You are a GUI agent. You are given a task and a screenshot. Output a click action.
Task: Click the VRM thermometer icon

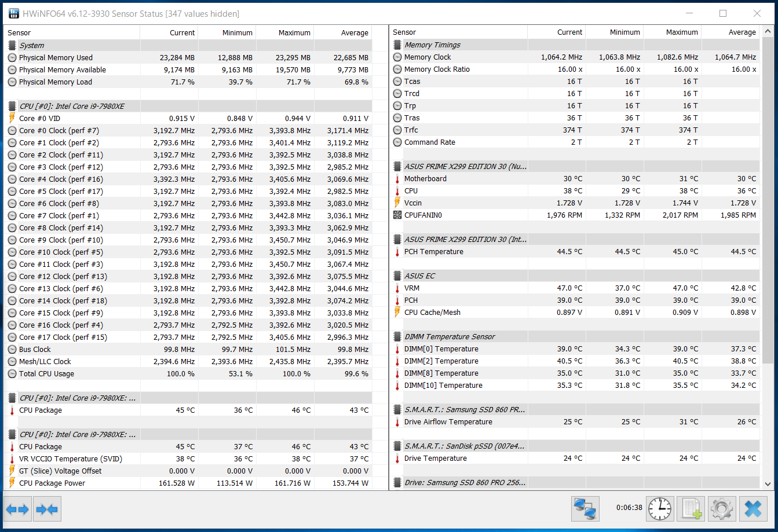397,288
